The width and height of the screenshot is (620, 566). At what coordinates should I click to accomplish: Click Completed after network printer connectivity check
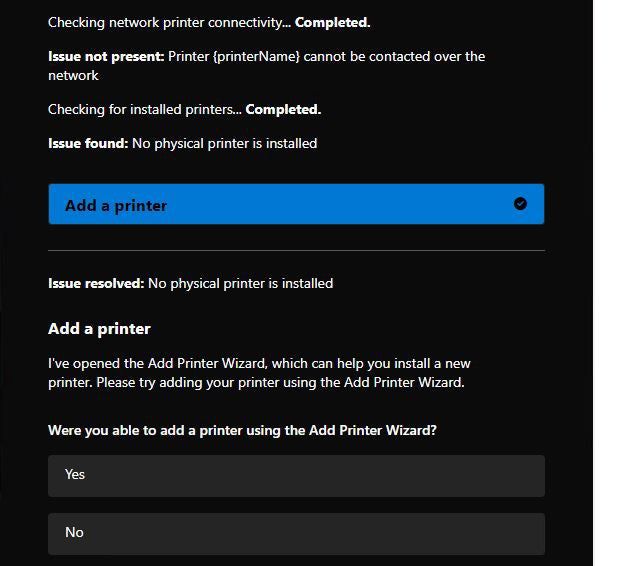(333, 23)
